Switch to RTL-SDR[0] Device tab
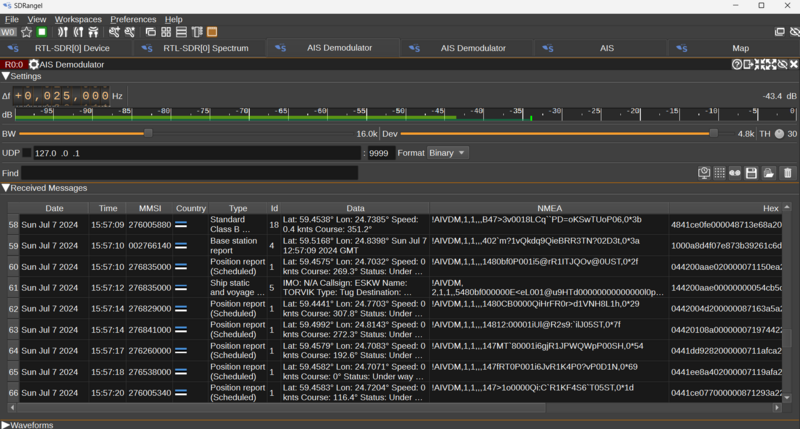The height and width of the screenshot is (429, 800). (66, 48)
